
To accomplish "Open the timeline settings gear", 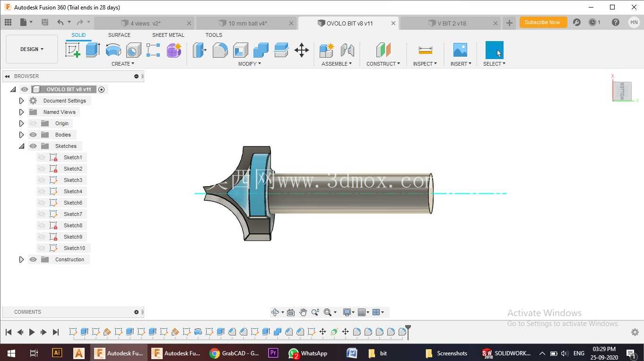I will click(635, 332).
